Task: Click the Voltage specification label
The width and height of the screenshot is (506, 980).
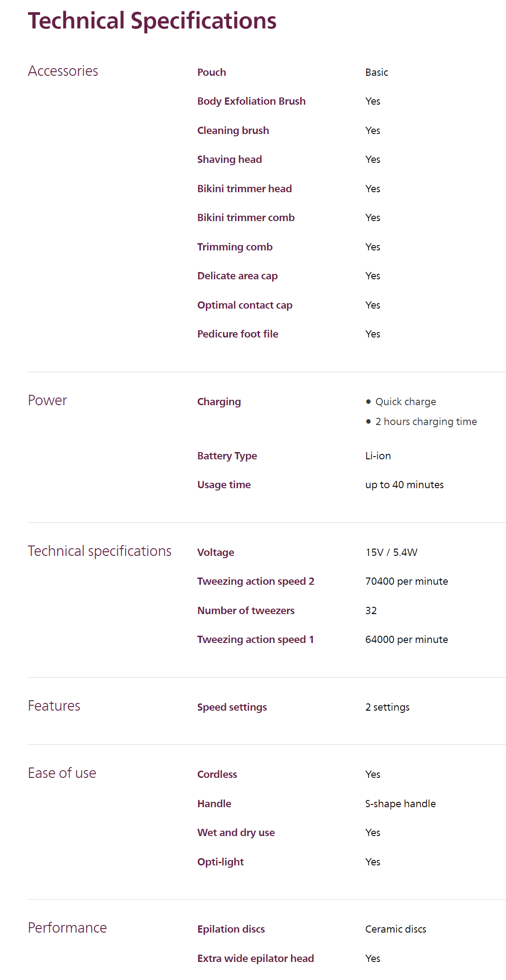Action: (x=215, y=552)
